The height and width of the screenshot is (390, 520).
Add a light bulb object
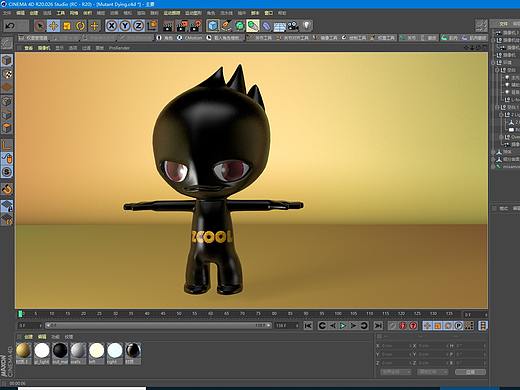307,25
